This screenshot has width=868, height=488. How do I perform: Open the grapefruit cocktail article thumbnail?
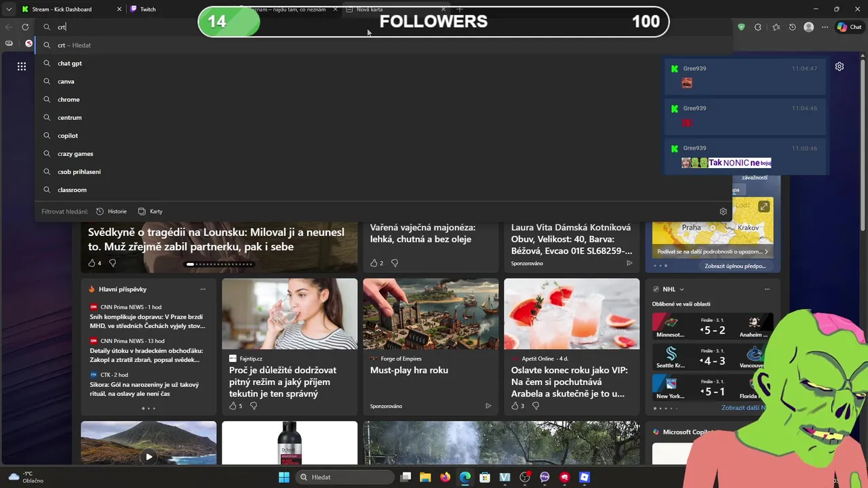coord(572,314)
